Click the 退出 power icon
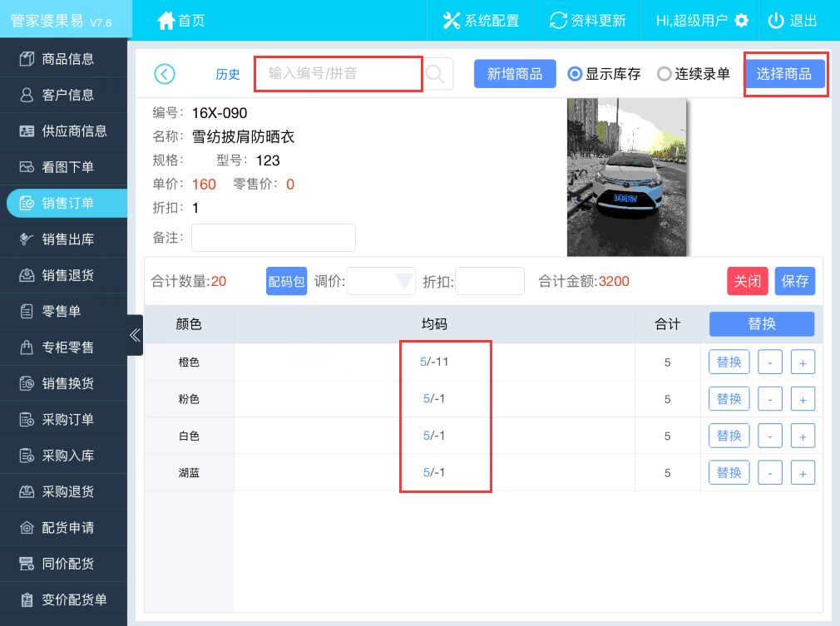Viewport: 840px width, 626px height. 776,21
